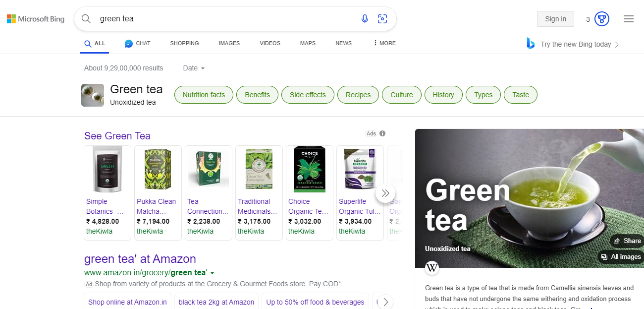Open Superlife Organic Tulsi product image
The image size is (644, 309).
pos(360,170)
